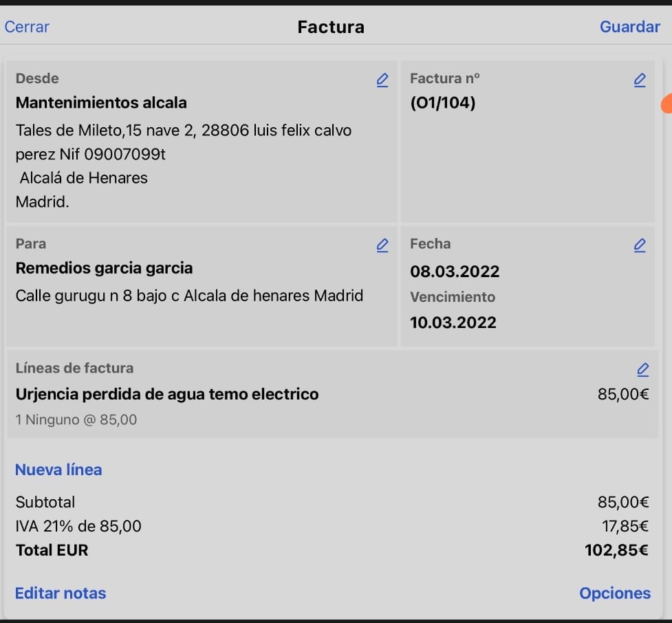Image resolution: width=672 pixels, height=623 pixels.
Task: Close the invoice with Cerrar
Action: [27, 27]
